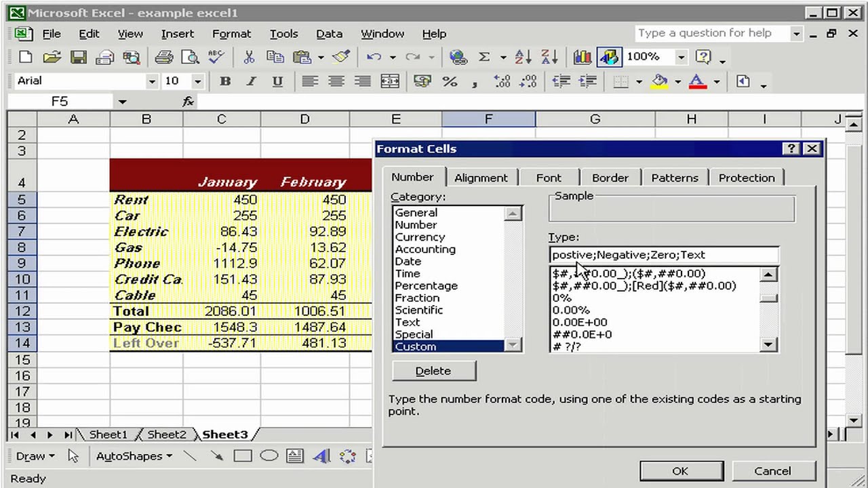Decrease decimal places
Image resolution: width=868 pixels, height=488 pixels.
click(528, 81)
